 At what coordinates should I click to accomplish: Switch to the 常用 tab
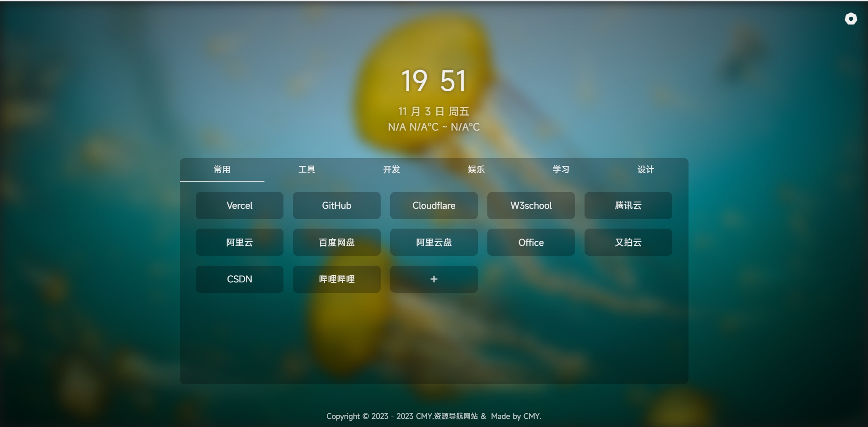pyautogui.click(x=222, y=170)
